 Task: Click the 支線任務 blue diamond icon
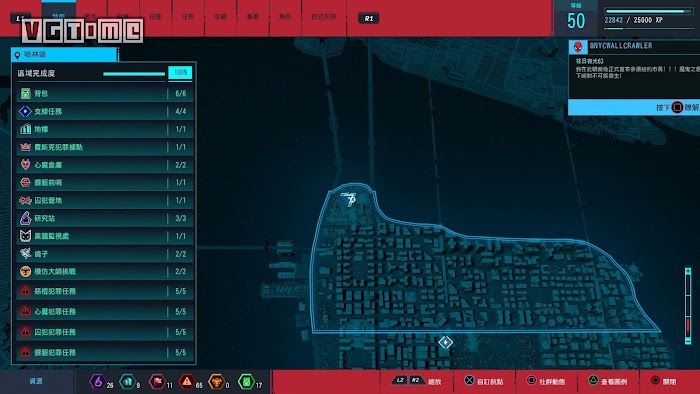(x=25, y=111)
